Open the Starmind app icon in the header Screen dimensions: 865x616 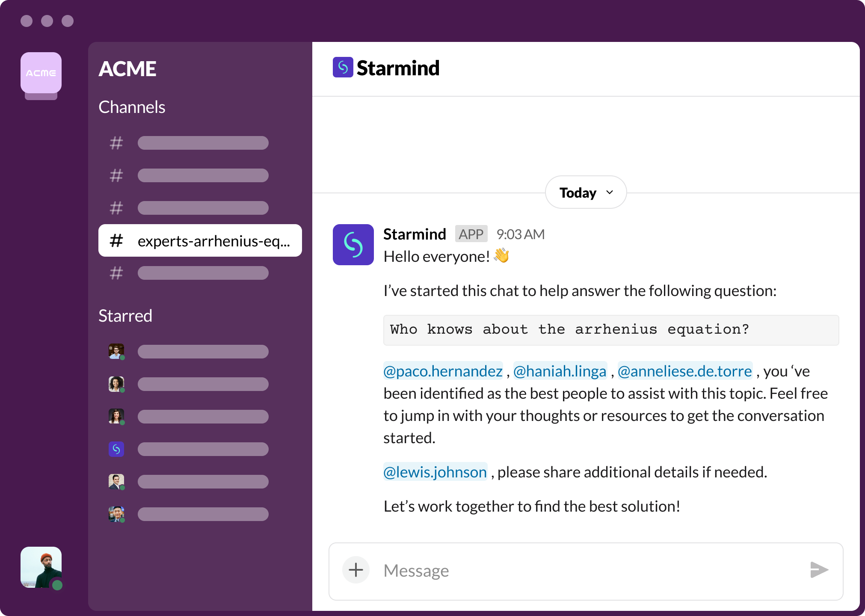(343, 68)
